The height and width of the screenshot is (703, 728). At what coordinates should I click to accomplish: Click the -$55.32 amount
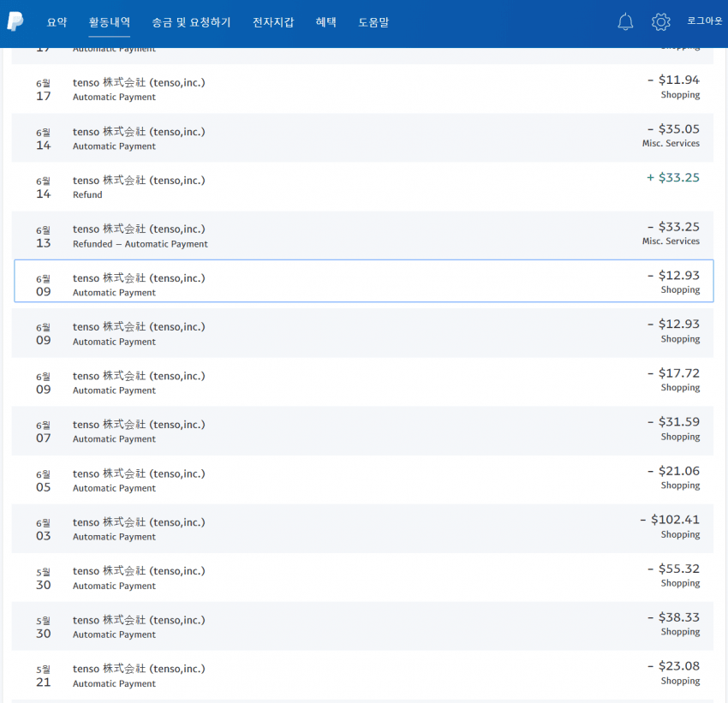point(672,569)
